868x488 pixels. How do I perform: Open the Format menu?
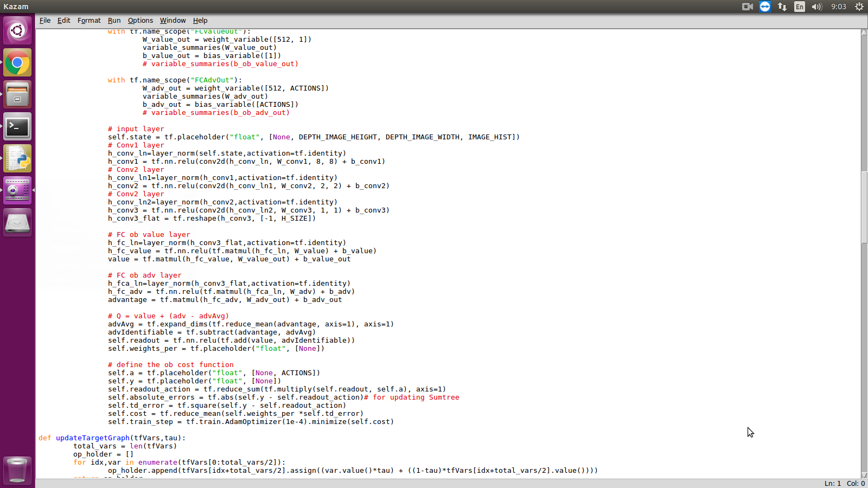(x=89, y=21)
